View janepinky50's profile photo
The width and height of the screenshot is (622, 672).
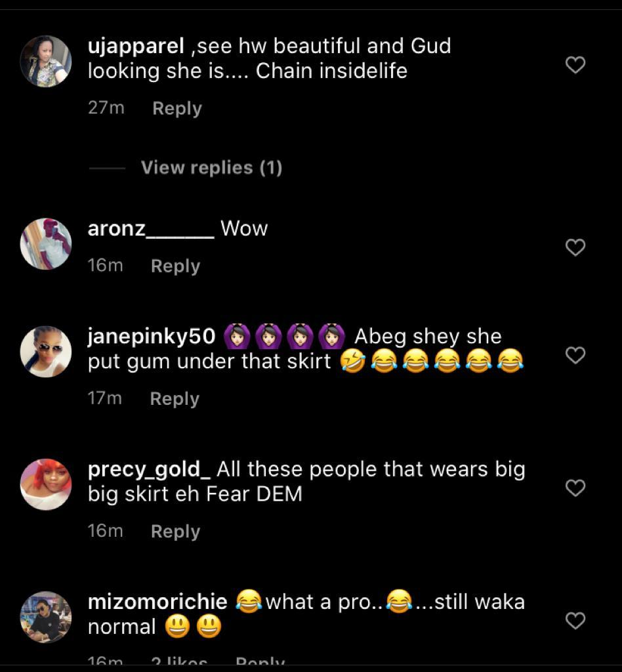(45, 352)
